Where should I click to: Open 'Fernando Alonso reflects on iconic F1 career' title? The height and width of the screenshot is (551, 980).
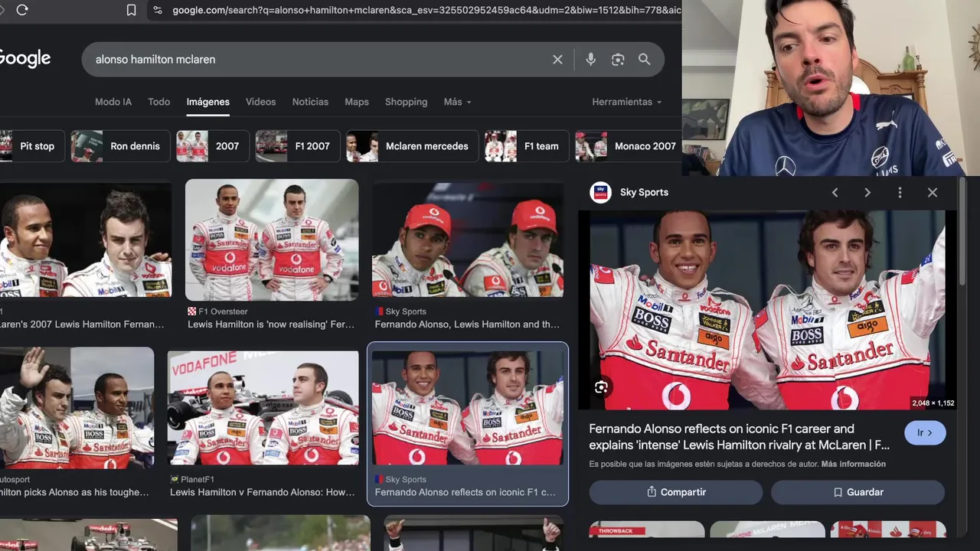(x=740, y=436)
